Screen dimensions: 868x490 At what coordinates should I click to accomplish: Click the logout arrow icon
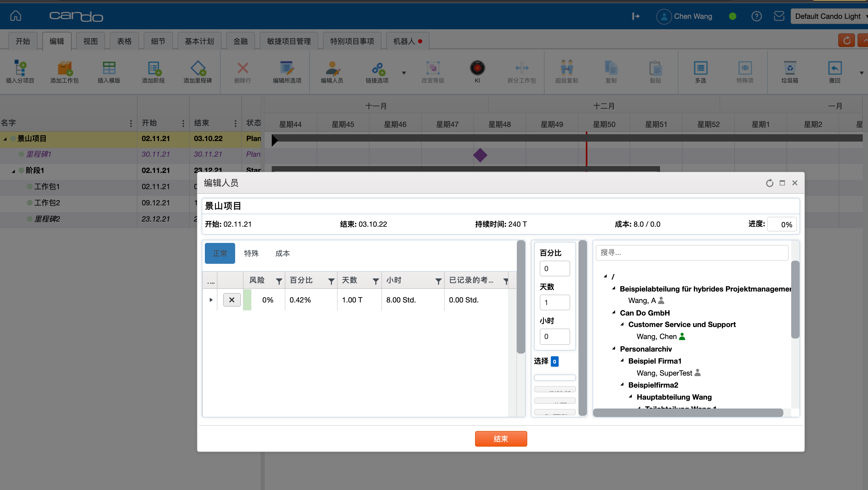pos(635,16)
